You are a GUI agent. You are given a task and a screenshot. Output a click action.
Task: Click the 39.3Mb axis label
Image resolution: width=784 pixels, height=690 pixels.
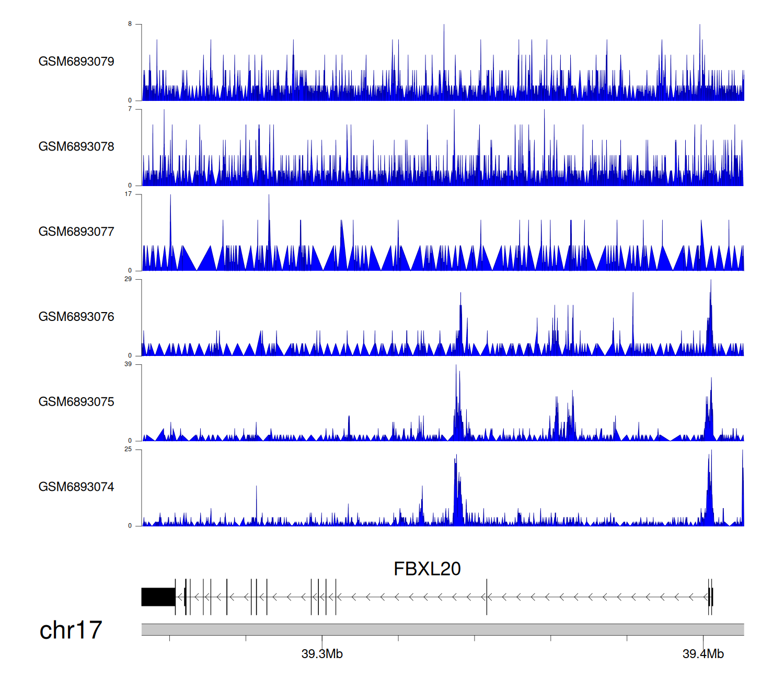(x=322, y=654)
